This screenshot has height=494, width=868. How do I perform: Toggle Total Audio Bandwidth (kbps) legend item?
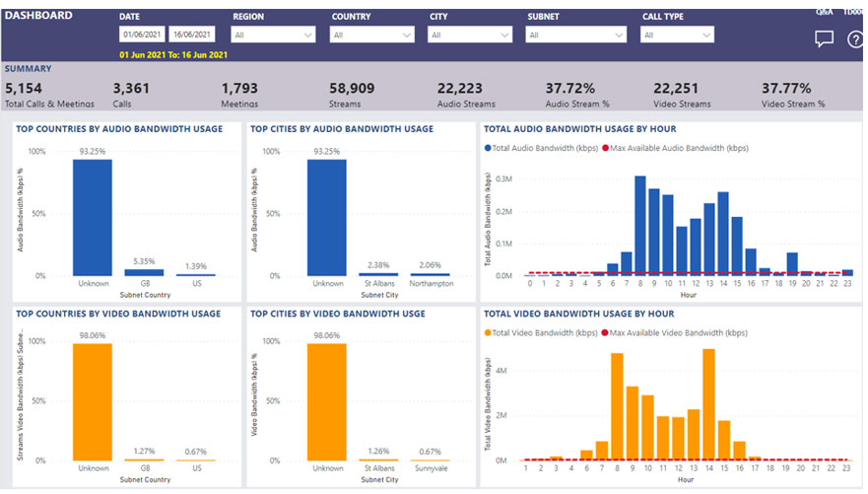point(541,148)
